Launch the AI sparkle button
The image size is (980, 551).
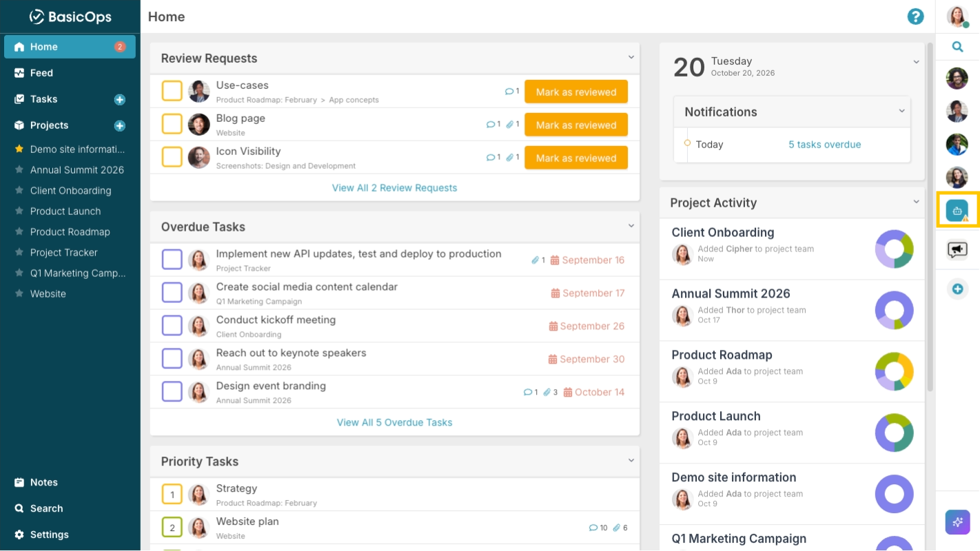tap(957, 522)
